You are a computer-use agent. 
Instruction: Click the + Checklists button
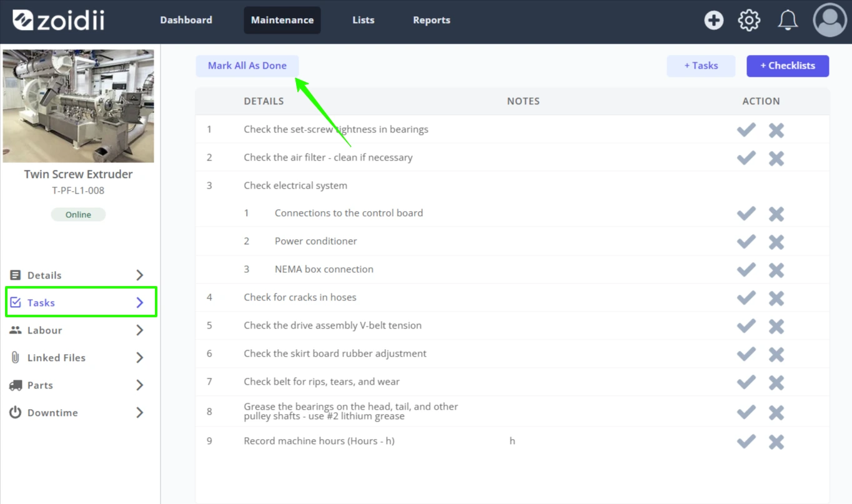[788, 66]
